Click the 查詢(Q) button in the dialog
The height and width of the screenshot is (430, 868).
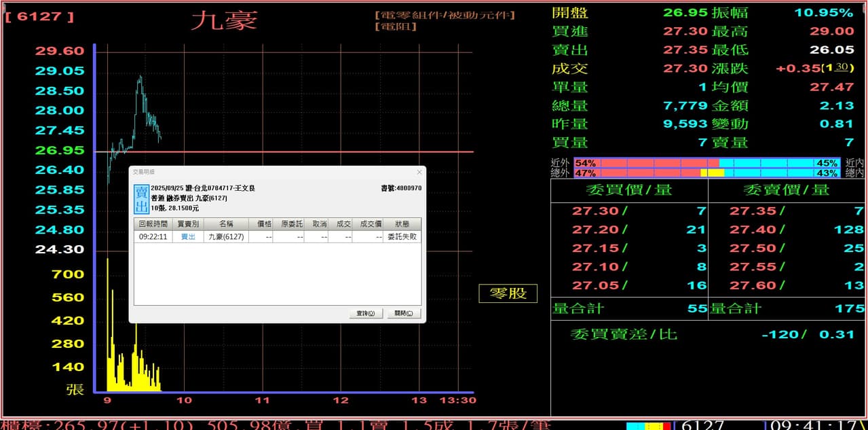[365, 313]
